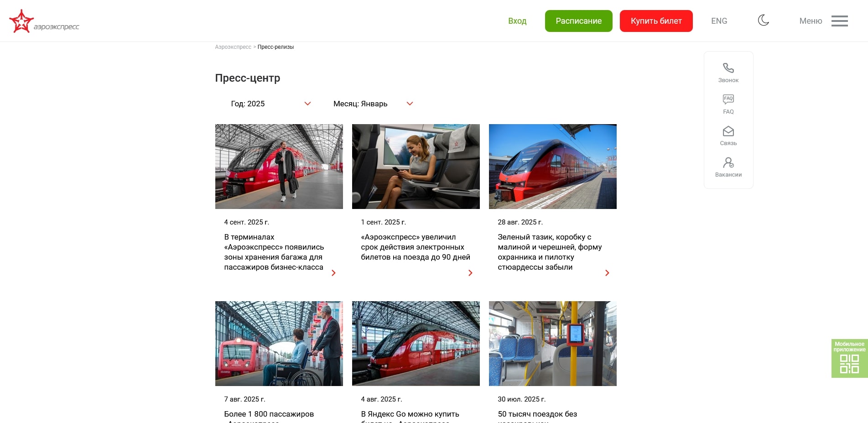Click the Вход login link
This screenshot has width=868, height=423.
coord(517,21)
